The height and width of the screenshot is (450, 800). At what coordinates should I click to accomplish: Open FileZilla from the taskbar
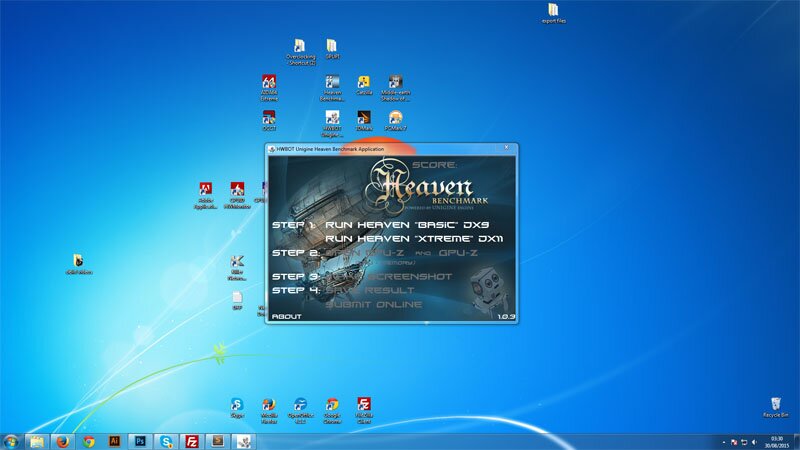pyautogui.click(x=192, y=441)
